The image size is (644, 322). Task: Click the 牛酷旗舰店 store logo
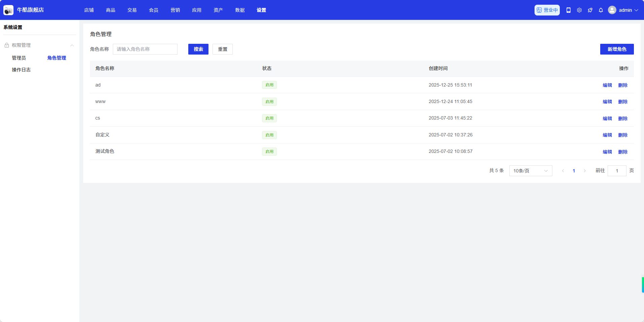[8, 10]
